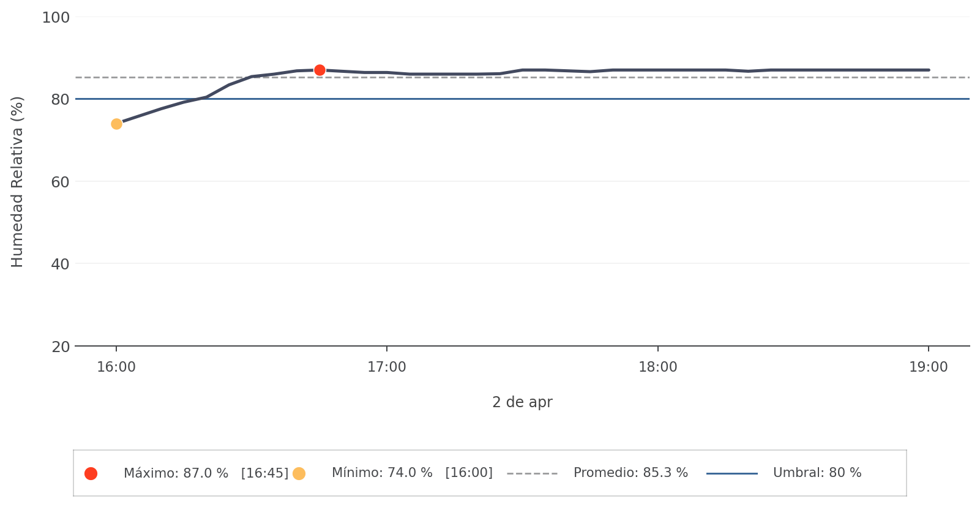Viewport: 980px width, 507px height.
Task: Click the orange minimum marker on the humidity line
Action: coord(116,124)
